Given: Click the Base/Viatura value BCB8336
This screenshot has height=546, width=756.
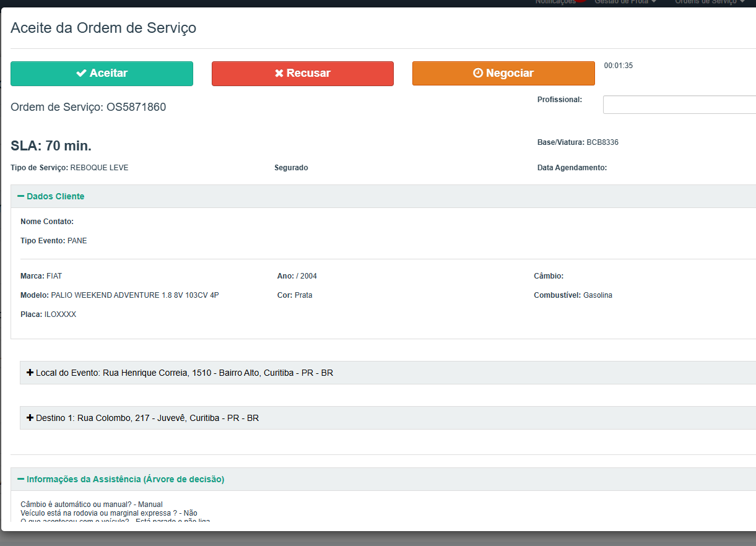Looking at the screenshot, I should (602, 142).
